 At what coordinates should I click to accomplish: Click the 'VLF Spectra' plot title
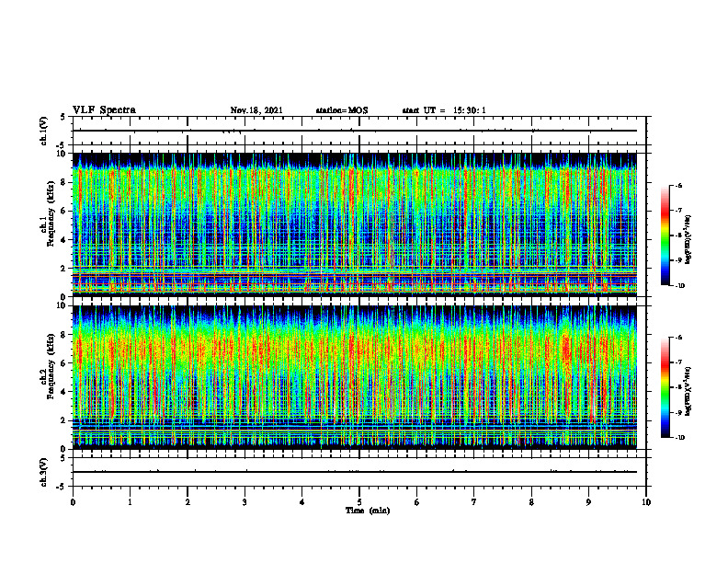104,110
